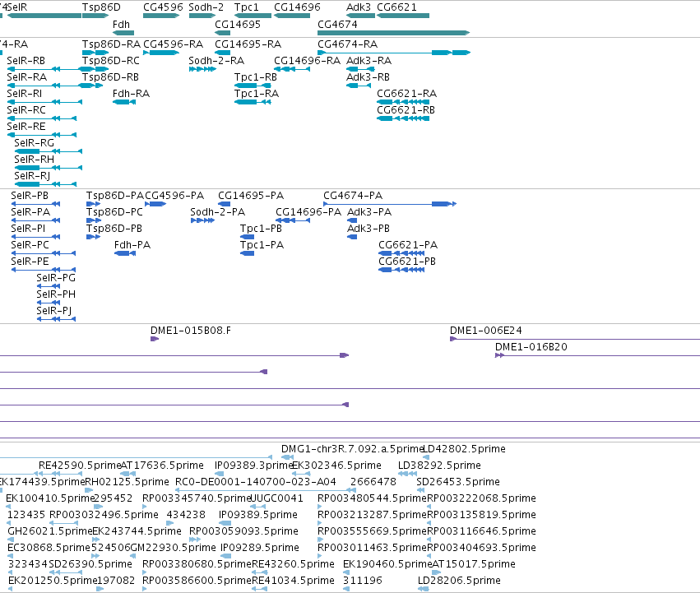The width and height of the screenshot is (700, 593).
Task: Click transcript CG4674-RA label
Action: click(x=347, y=44)
